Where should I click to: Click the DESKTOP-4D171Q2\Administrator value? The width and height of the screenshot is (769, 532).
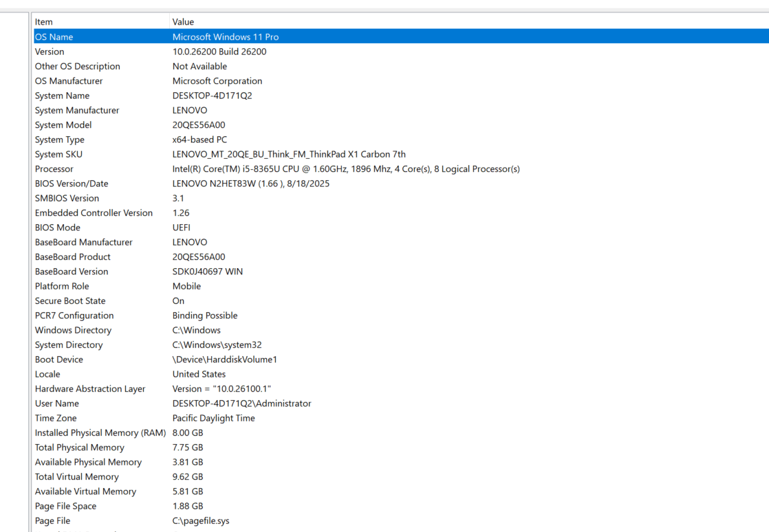242,404
